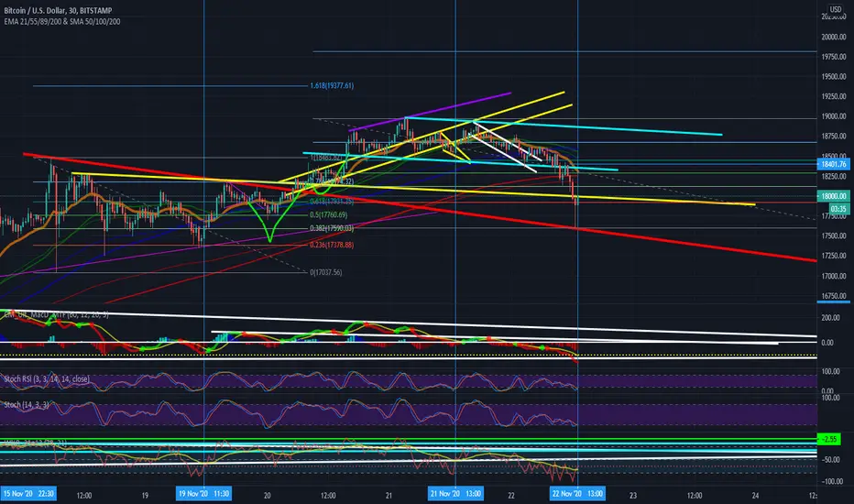This screenshot has width=854, height=504.
Task: Click the 16750.00 price axis label
Action: tap(834, 296)
